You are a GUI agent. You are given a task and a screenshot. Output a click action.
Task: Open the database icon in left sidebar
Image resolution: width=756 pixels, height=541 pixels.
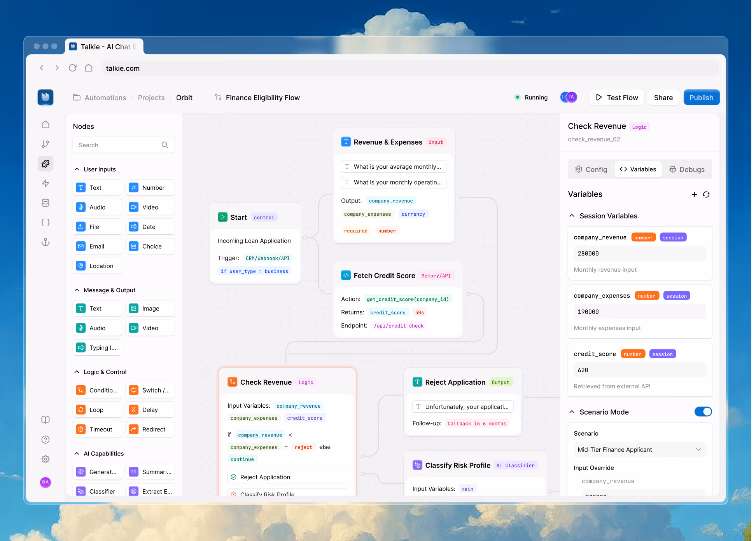(x=45, y=203)
